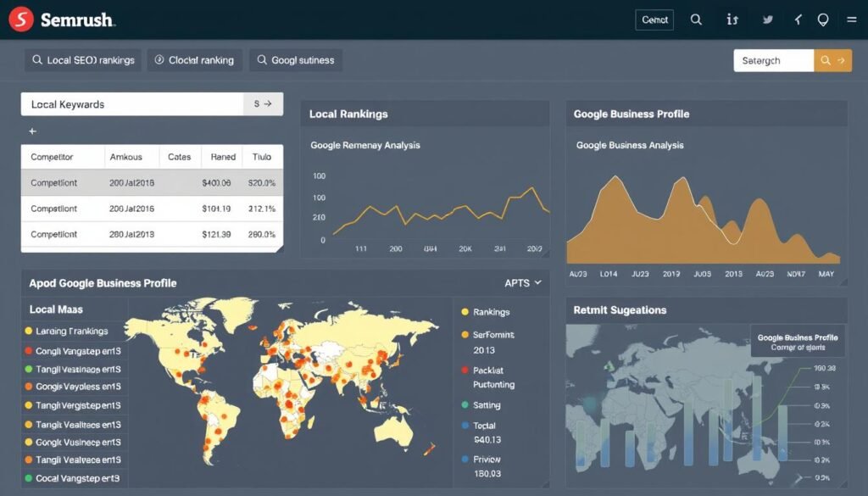The image size is (868, 496).
Task: Toggle the green Satting legend dot
Action: click(x=464, y=404)
